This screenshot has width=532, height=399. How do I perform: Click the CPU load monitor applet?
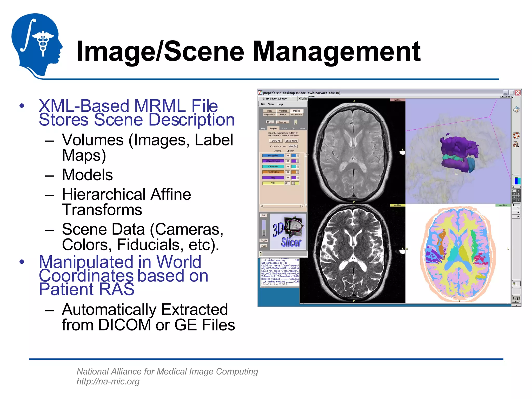coord(517,181)
